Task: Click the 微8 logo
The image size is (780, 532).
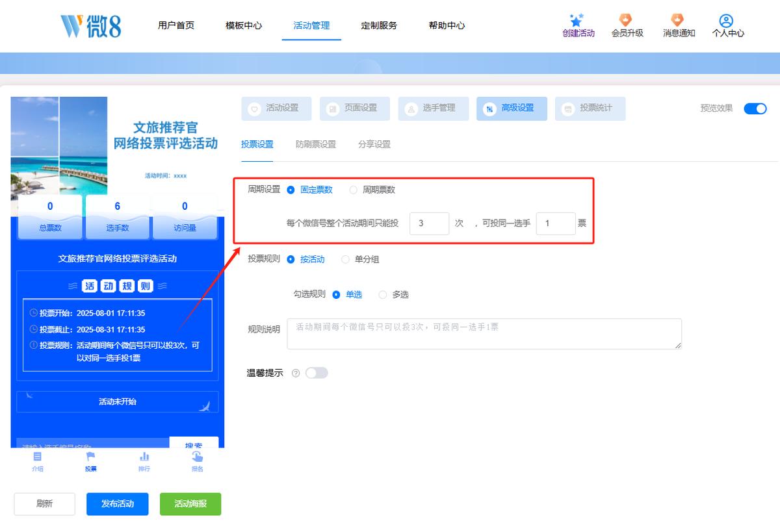Action: pos(90,26)
